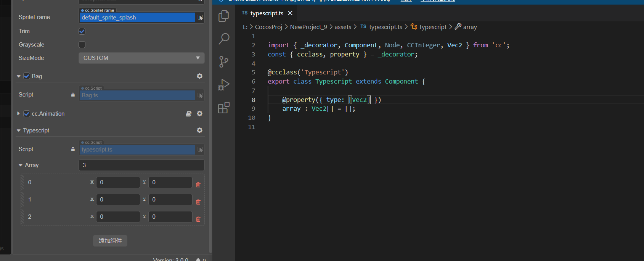Edit Y value of Array element 1

pyautogui.click(x=170, y=200)
